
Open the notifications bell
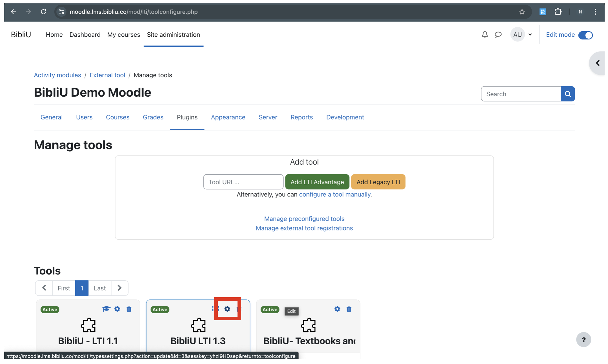(x=485, y=34)
